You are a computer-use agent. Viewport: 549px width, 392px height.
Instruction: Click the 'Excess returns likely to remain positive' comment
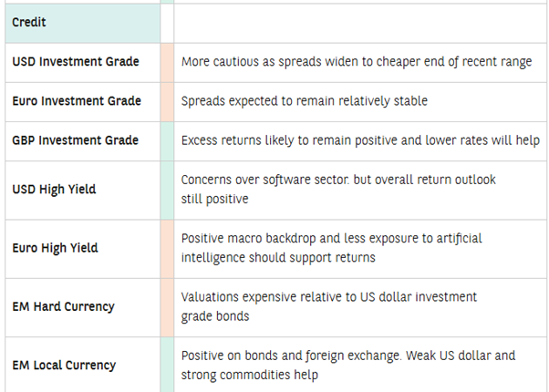pyautogui.click(x=360, y=140)
